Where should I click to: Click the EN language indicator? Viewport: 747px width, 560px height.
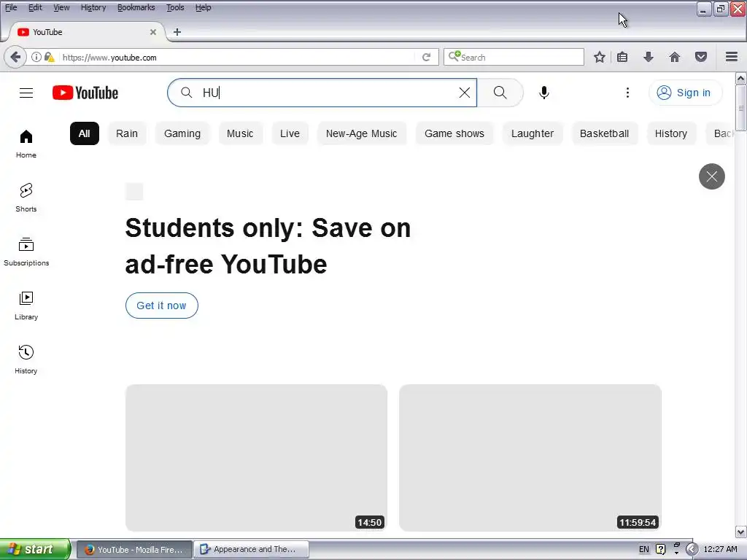tap(643, 550)
